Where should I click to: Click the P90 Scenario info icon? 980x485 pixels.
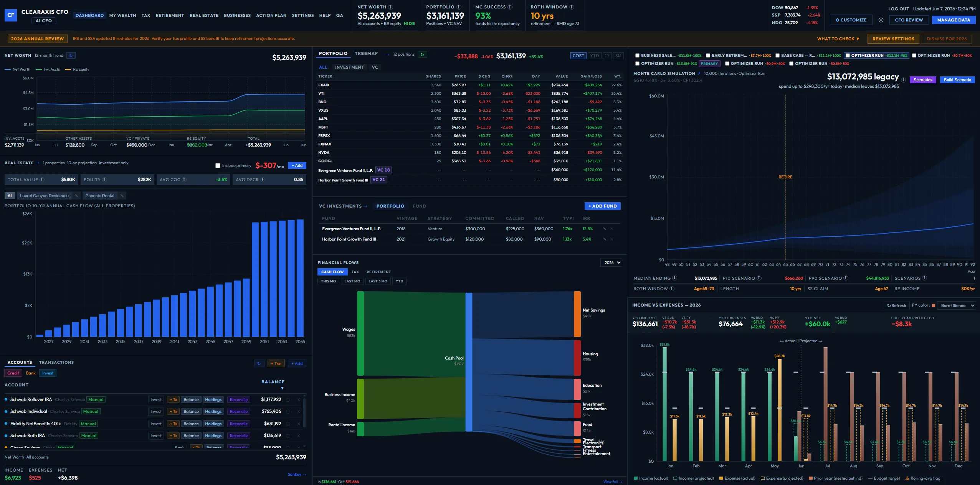pos(846,278)
